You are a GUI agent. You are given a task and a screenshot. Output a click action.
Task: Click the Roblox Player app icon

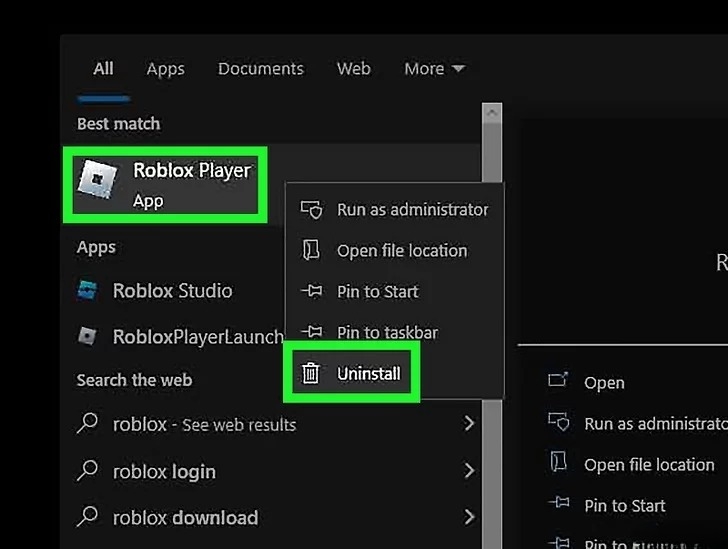97,179
